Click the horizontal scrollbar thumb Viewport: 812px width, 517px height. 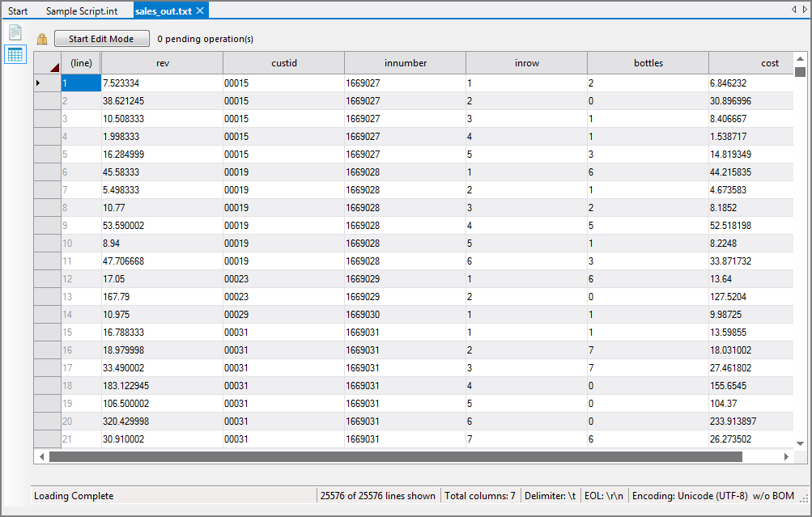[x=397, y=457]
